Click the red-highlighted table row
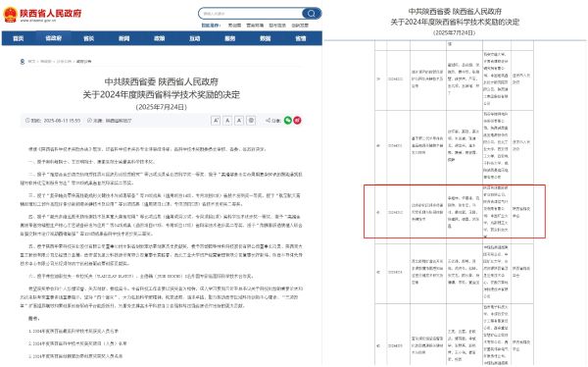The height and width of the screenshot is (367, 588). point(455,212)
